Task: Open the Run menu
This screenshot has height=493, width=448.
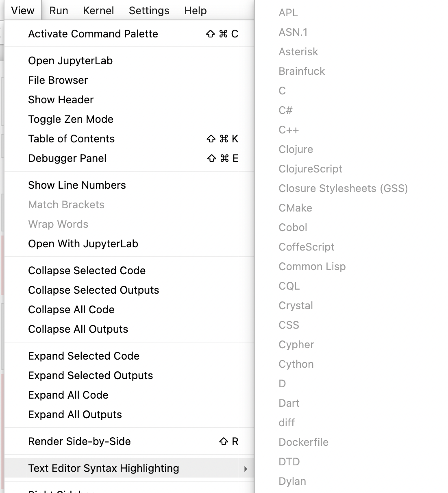Action: (59, 11)
